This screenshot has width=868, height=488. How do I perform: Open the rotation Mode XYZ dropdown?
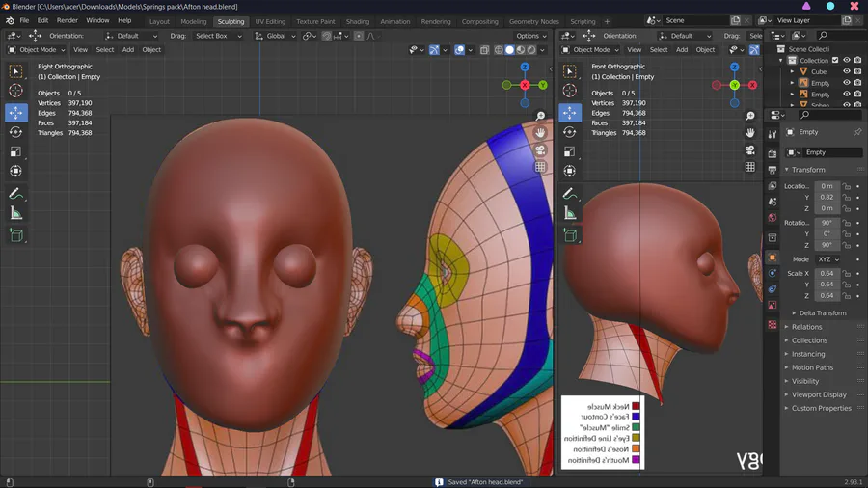[x=828, y=259]
